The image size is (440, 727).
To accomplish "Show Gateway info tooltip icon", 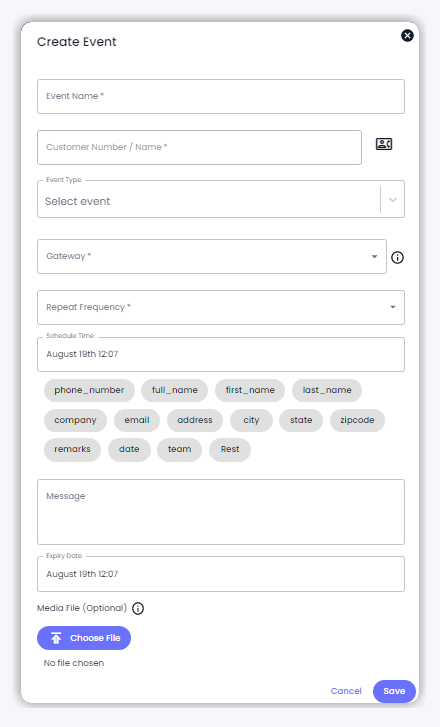I will (397, 257).
